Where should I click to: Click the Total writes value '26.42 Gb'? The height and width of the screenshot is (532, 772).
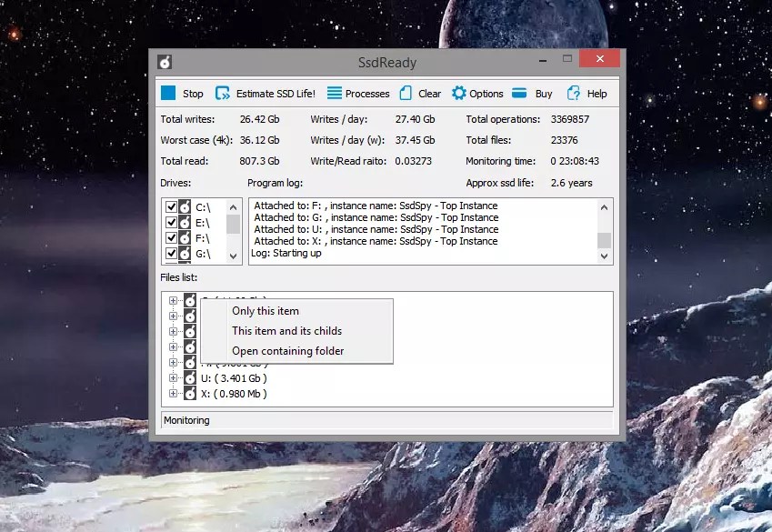[x=259, y=119]
